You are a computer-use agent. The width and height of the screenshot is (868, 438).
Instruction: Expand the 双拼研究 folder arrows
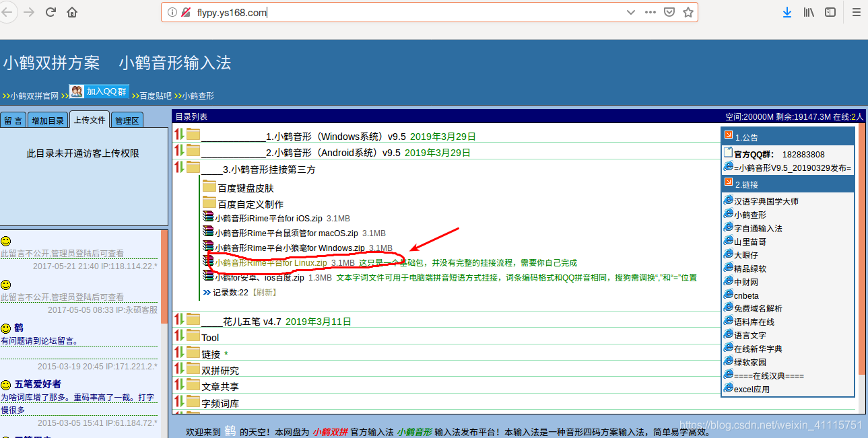coord(179,369)
